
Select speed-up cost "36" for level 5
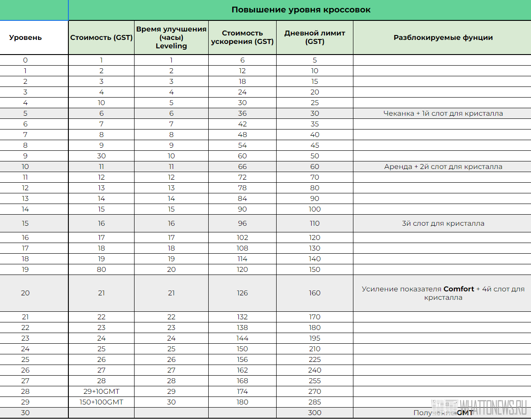pos(242,113)
